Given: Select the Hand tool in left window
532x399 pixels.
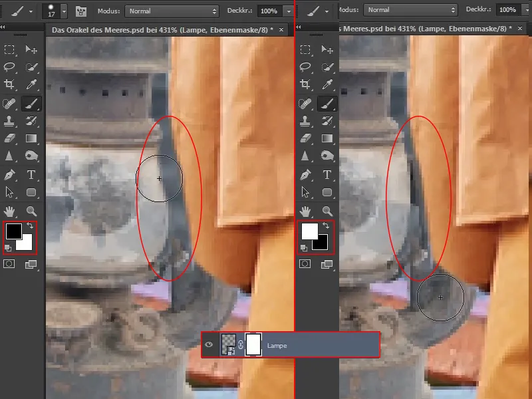Looking at the screenshot, I should click(9, 211).
